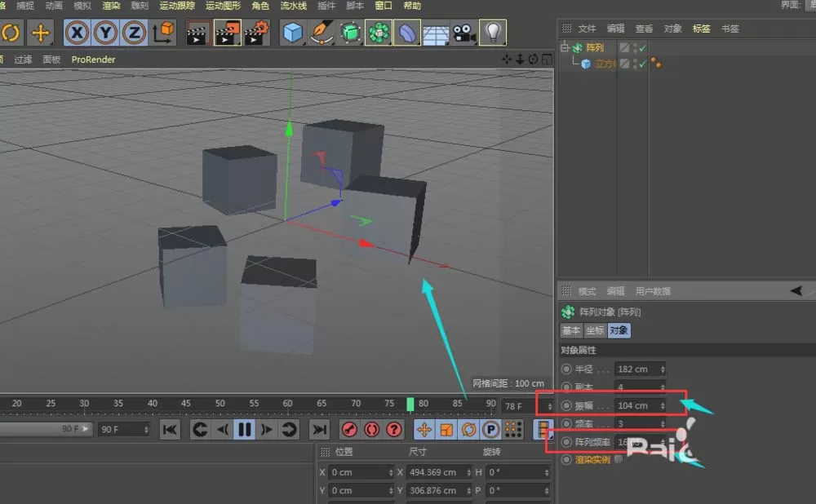
Task: Switch to the 基本 tab
Action: (571, 331)
